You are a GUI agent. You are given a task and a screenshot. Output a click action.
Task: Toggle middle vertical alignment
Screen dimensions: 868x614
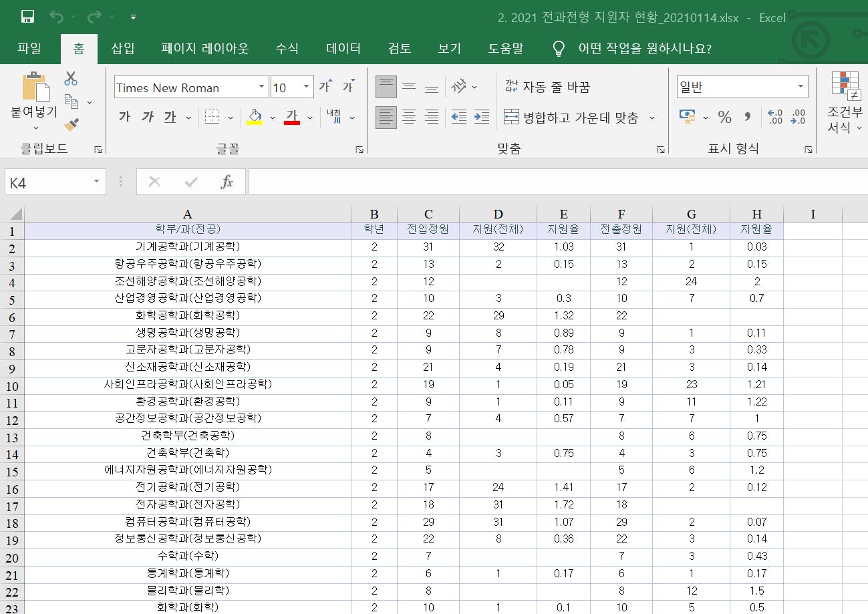(409, 87)
